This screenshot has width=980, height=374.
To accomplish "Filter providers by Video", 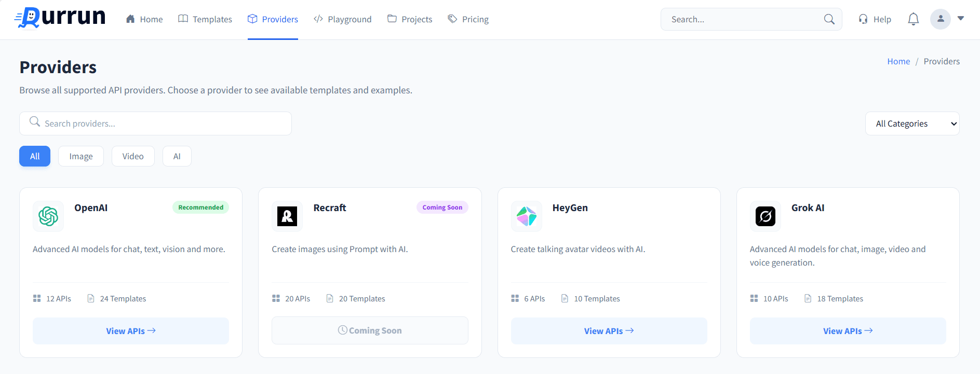I will 133,156.
